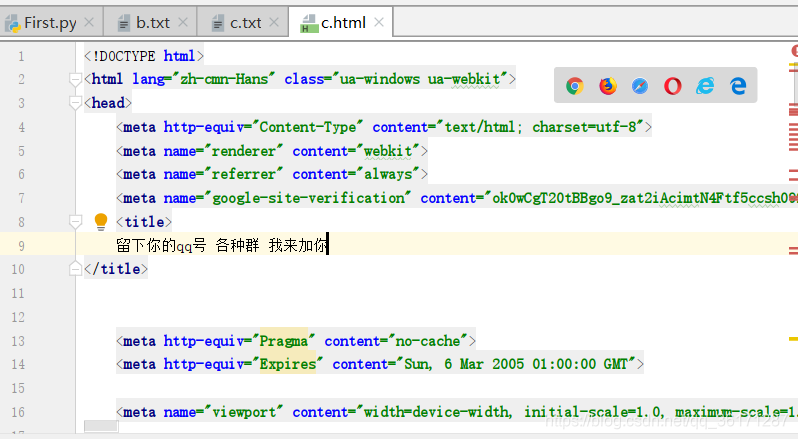Switch to the First.py tab

pyautogui.click(x=49, y=23)
